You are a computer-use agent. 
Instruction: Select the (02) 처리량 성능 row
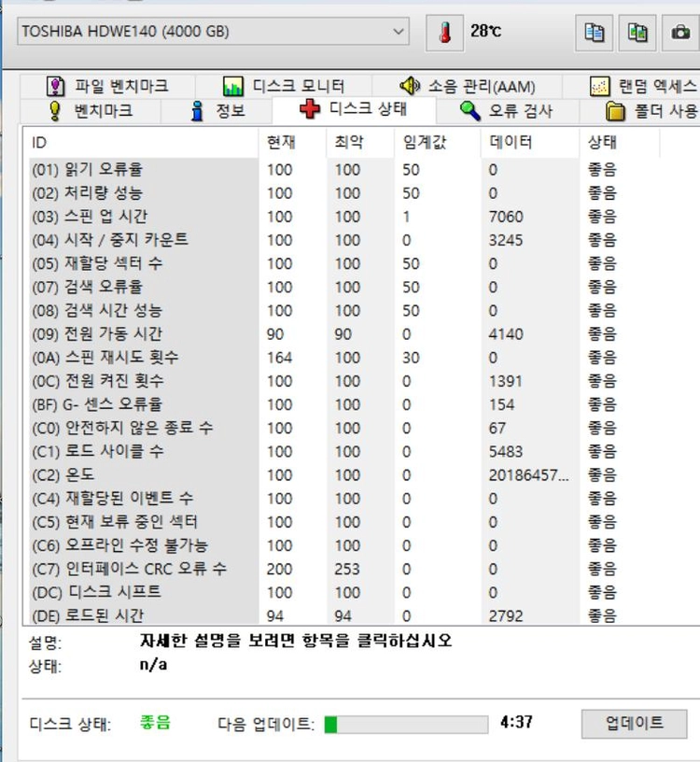(x=362, y=193)
